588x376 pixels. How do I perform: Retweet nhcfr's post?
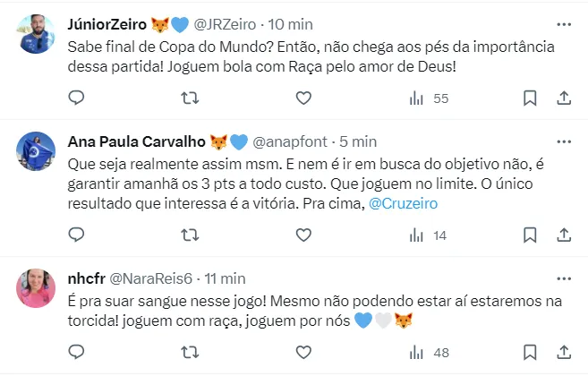point(190,353)
